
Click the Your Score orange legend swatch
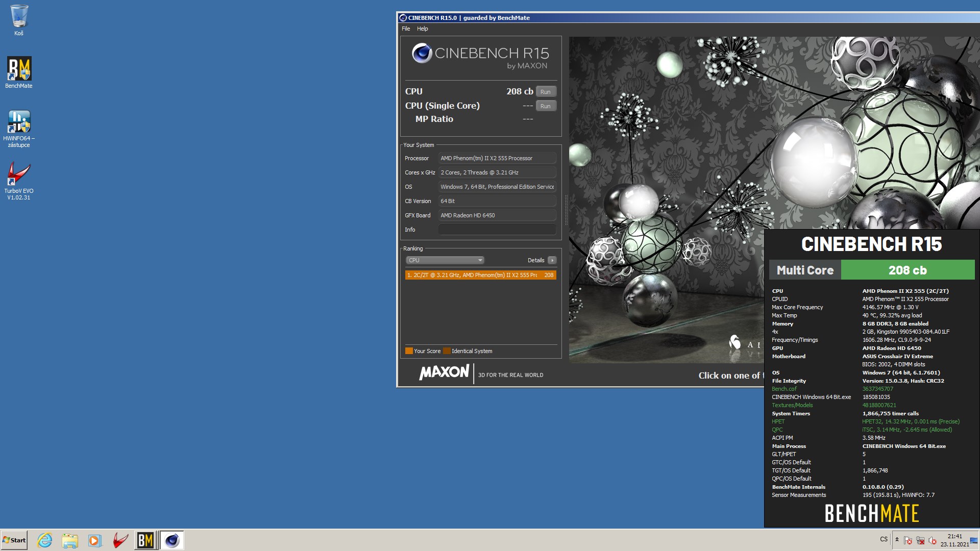pos(408,351)
